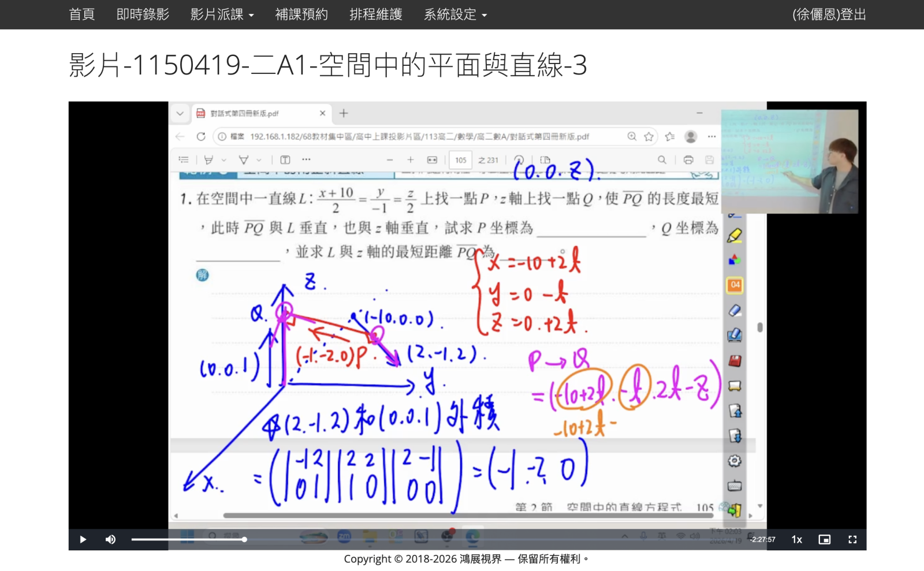Toggle picture-in-picture mode
924x571 pixels.
pyautogui.click(x=825, y=539)
